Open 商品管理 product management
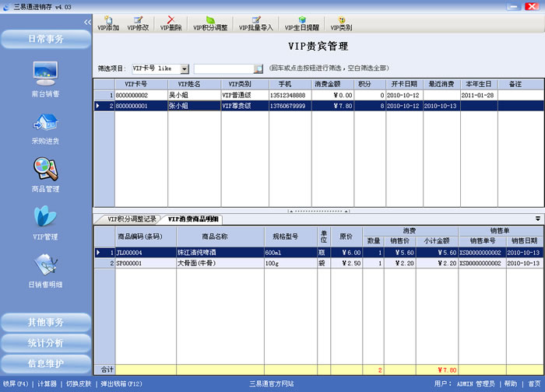The image size is (545, 392). tap(45, 175)
